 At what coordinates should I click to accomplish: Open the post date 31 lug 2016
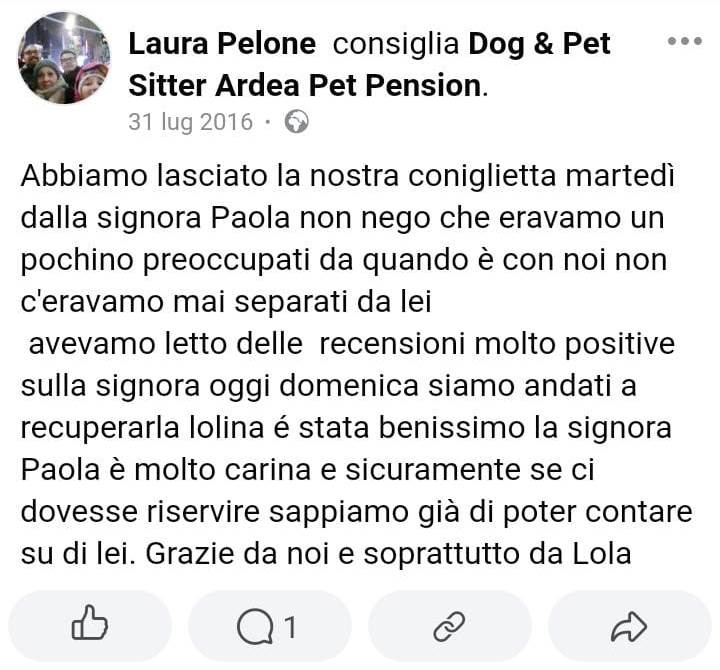(190, 123)
